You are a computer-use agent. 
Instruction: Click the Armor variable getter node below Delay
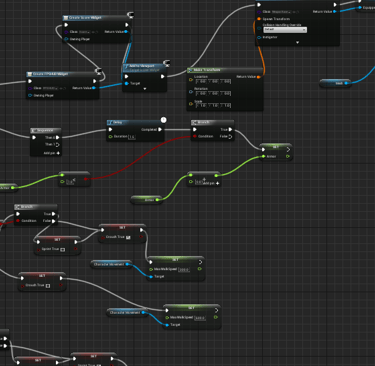[147, 200]
